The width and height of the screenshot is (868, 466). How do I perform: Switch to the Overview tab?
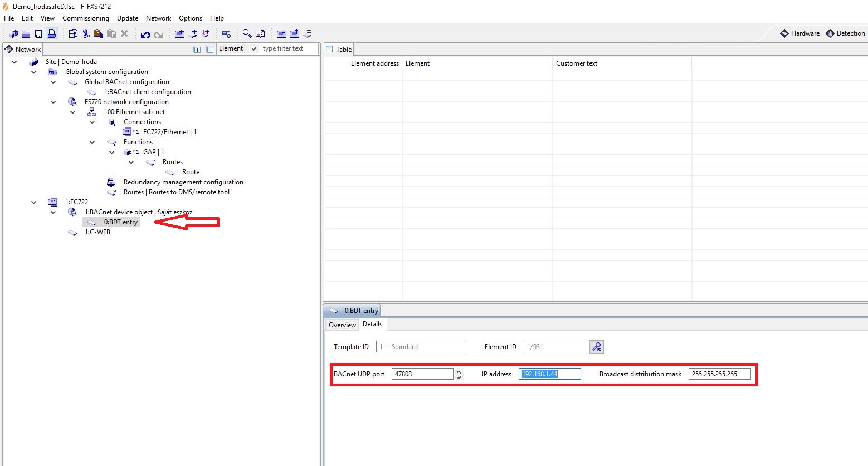(x=342, y=325)
